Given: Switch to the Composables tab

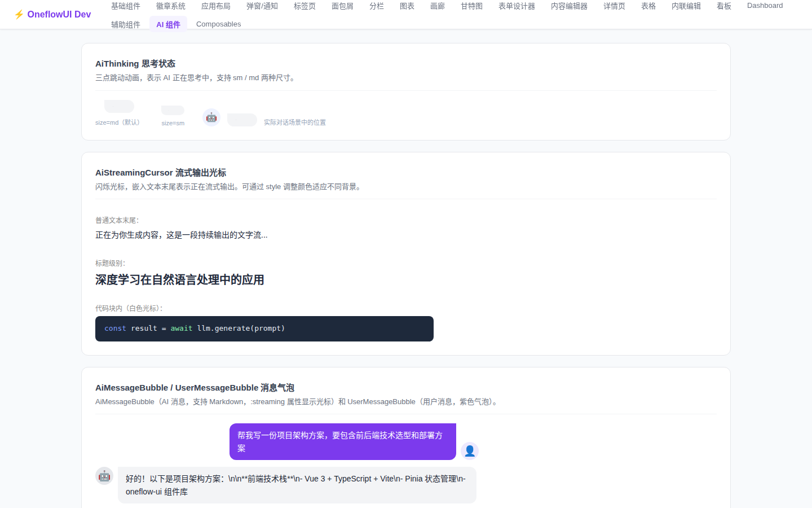Looking at the screenshot, I should click(x=219, y=24).
